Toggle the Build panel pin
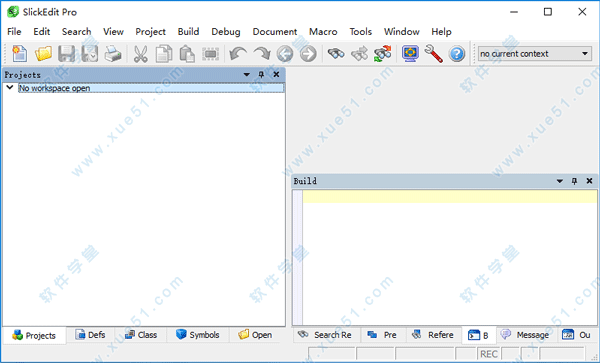This screenshot has width=600, height=363. (574, 181)
